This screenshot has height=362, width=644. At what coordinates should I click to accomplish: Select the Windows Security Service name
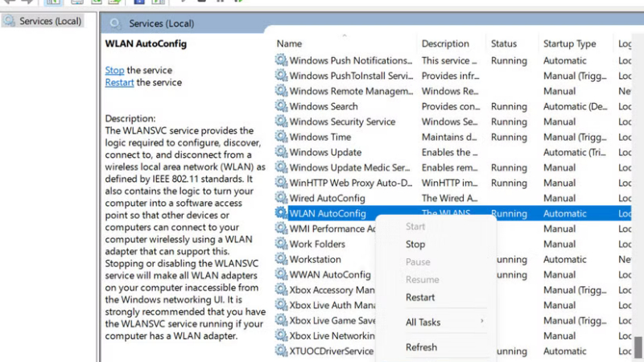pyautogui.click(x=342, y=122)
